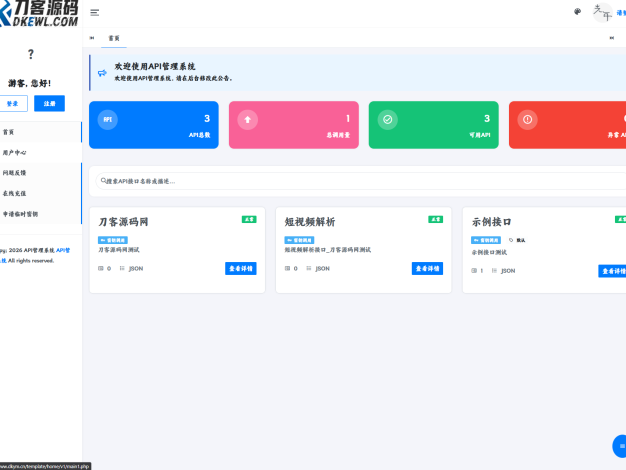Click the API icon on the blue card
Screen dimensions: 626x470
point(108,119)
